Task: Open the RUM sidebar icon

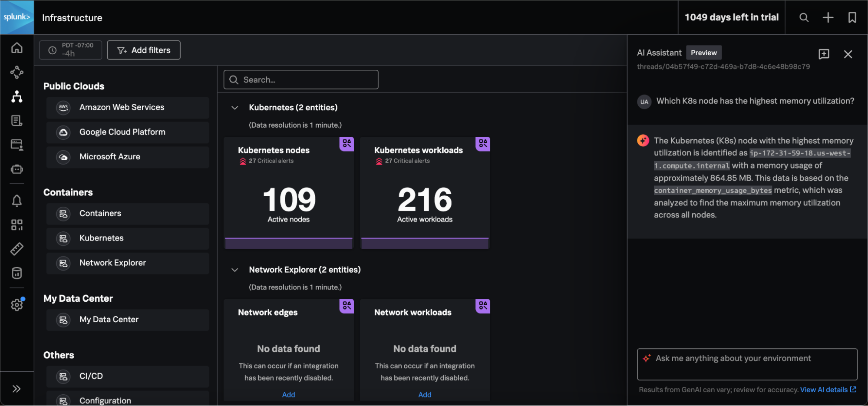Action: tap(17, 145)
